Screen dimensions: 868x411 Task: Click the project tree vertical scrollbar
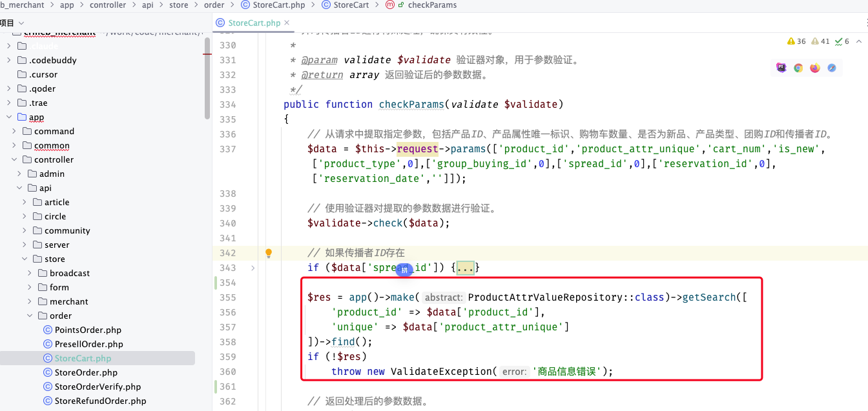(207, 77)
